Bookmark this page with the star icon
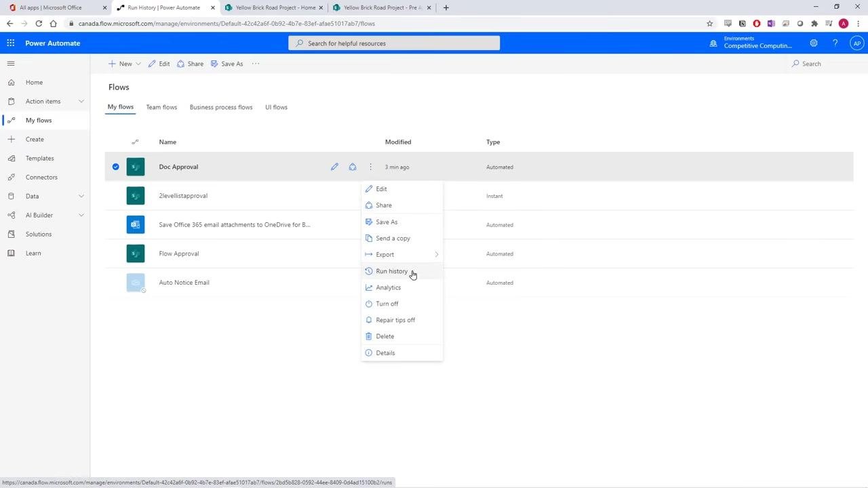This screenshot has width=868, height=488. pyautogui.click(x=710, y=23)
